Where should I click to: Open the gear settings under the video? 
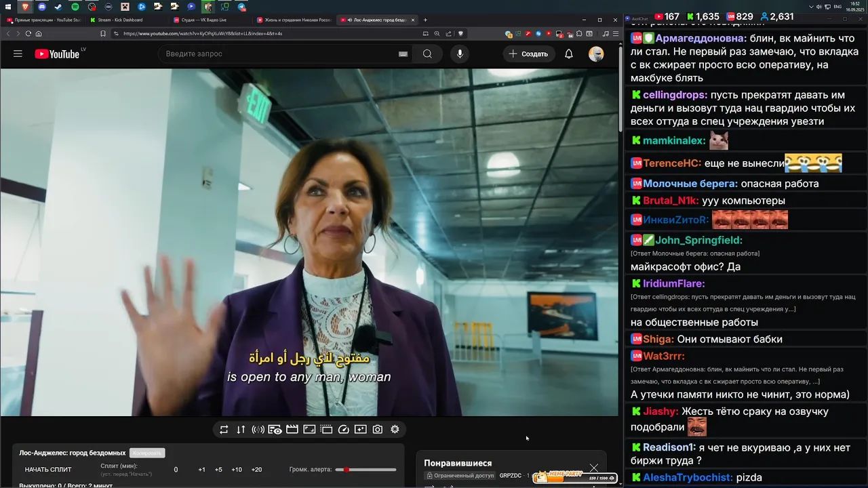click(395, 429)
